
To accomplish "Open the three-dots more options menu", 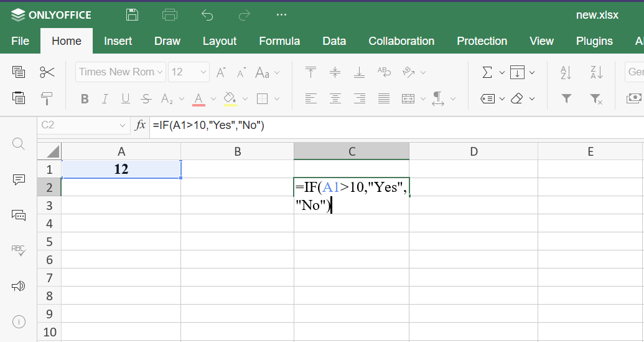I will click(281, 15).
